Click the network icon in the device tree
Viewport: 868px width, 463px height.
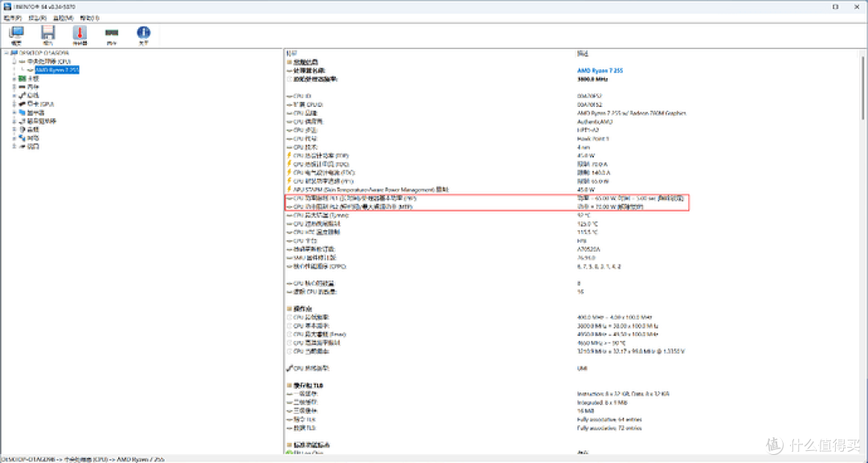click(x=23, y=138)
